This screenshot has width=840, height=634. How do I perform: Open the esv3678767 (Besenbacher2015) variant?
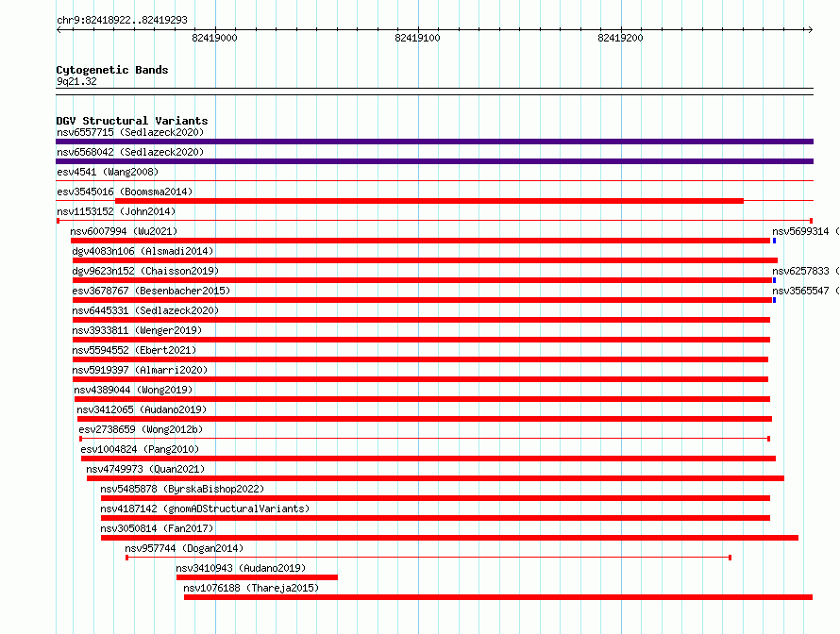click(x=151, y=291)
